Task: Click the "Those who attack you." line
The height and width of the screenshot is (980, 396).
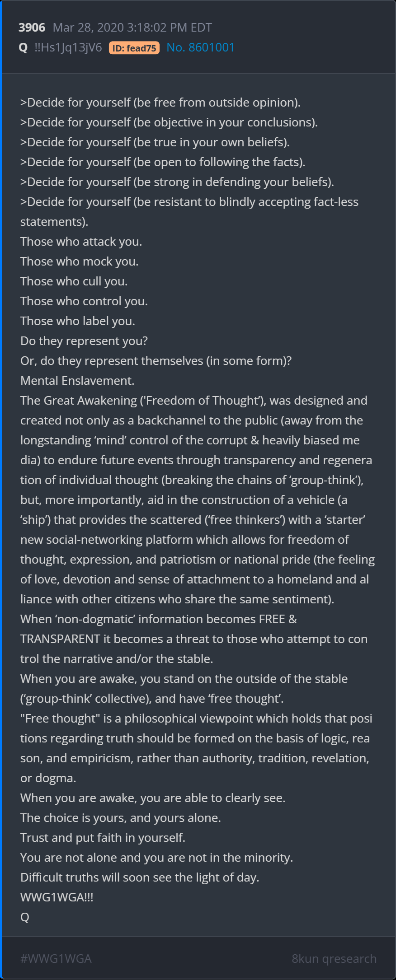Action: click(x=81, y=242)
